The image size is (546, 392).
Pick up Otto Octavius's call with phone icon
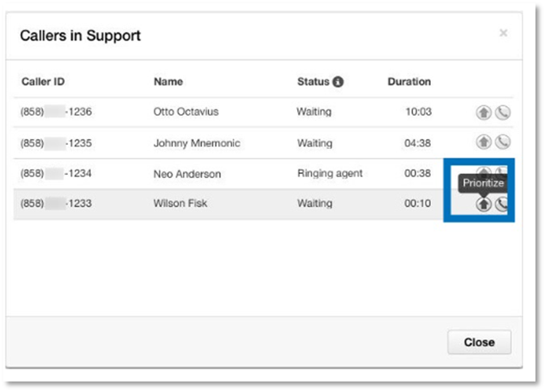pyautogui.click(x=502, y=113)
